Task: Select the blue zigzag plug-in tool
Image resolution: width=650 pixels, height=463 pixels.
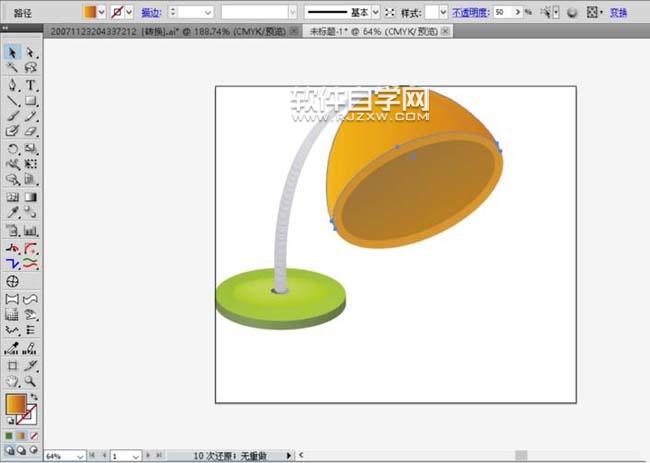Action: pos(12,263)
